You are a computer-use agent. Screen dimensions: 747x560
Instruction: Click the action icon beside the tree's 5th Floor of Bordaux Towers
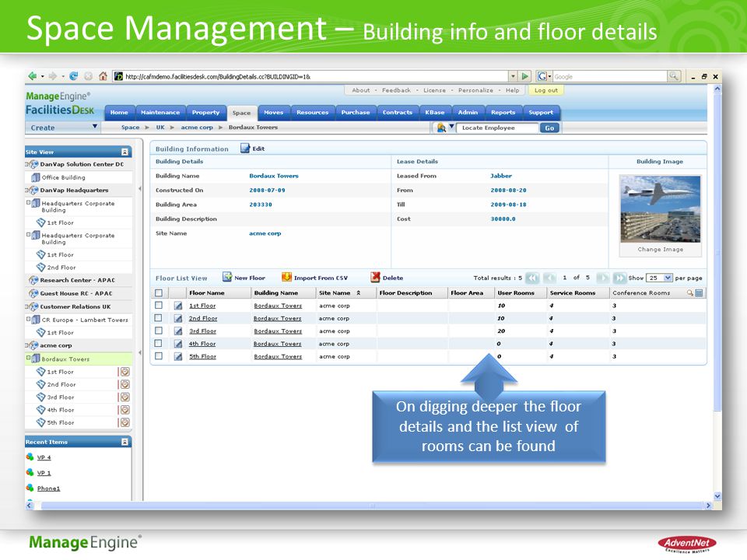[x=124, y=422]
